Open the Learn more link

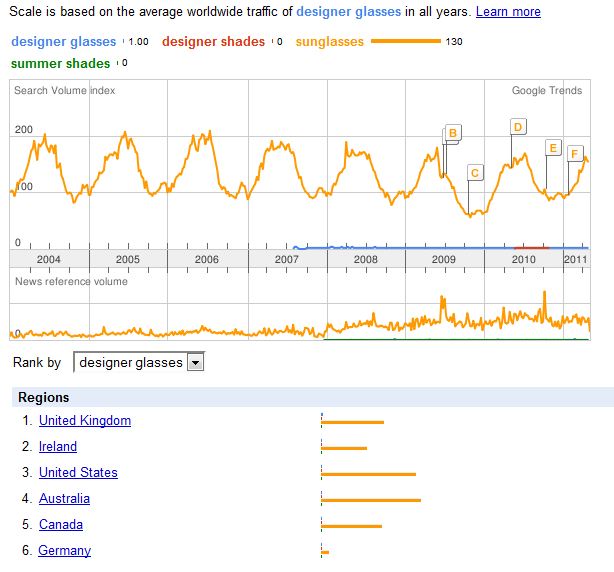[x=508, y=12]
